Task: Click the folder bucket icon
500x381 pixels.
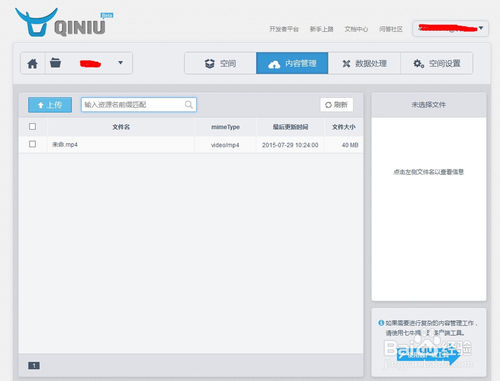Action: pos(55,63)
